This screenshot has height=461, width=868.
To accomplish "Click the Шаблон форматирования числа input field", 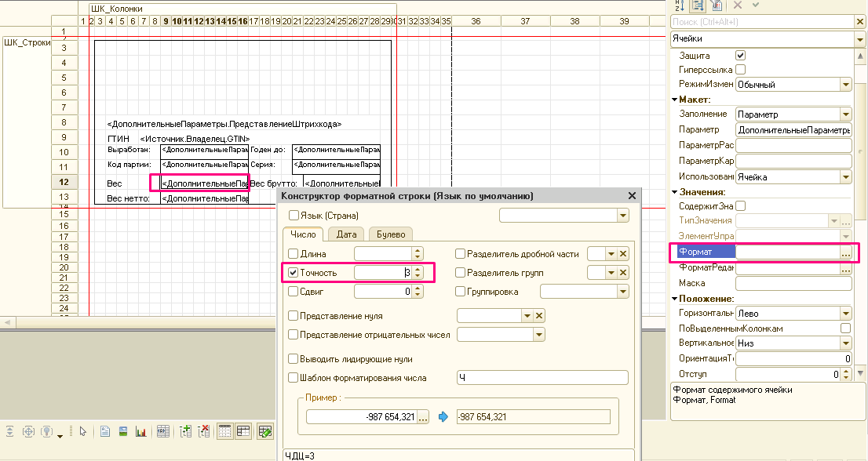I will [542, 378].
